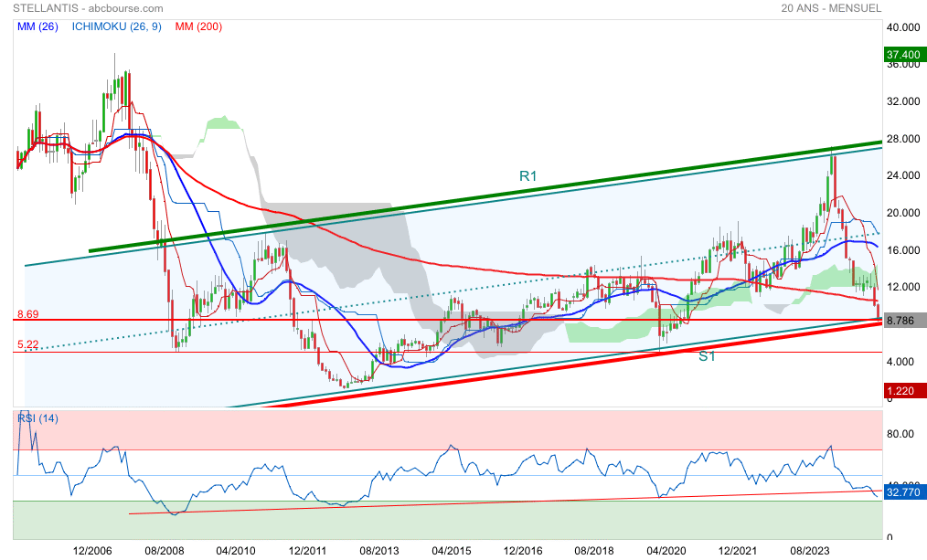Click the 12/2016 date axis label
Viewport: 927px width, 560px height.
523,551
